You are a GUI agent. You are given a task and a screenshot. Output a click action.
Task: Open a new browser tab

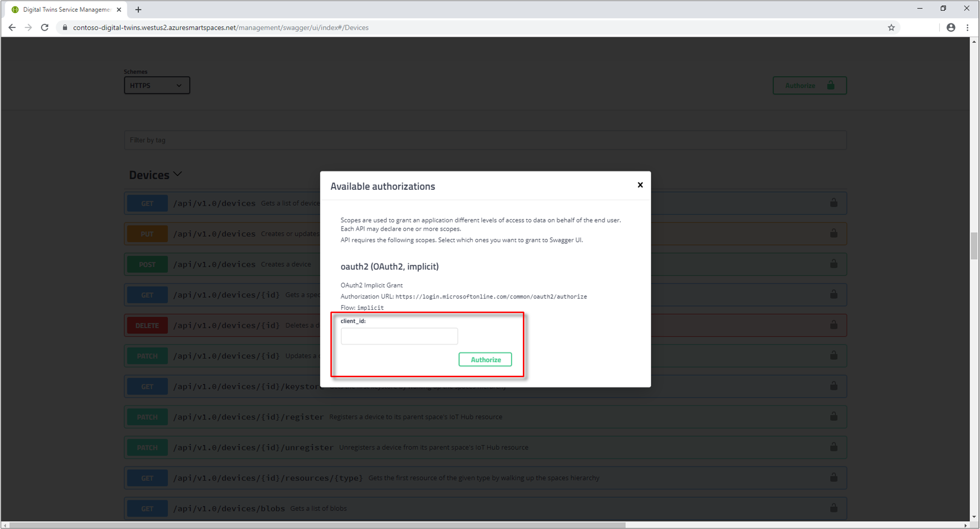[138, 9]
